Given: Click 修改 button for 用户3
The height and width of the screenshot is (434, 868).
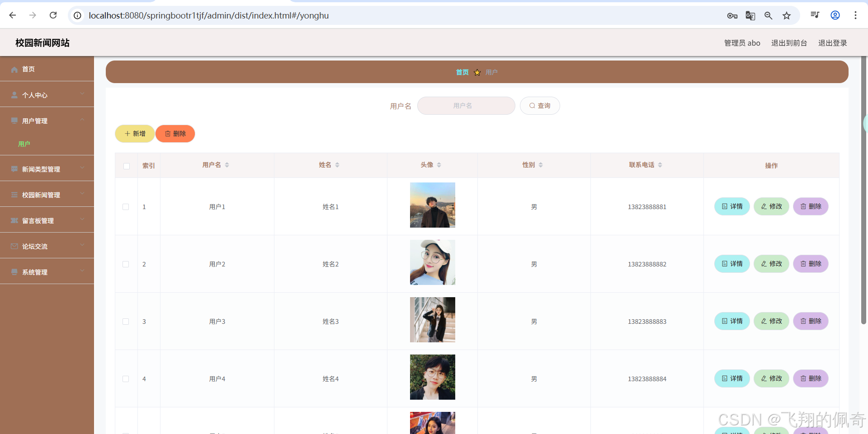Looking at the screenshot, I should point(771,321).
